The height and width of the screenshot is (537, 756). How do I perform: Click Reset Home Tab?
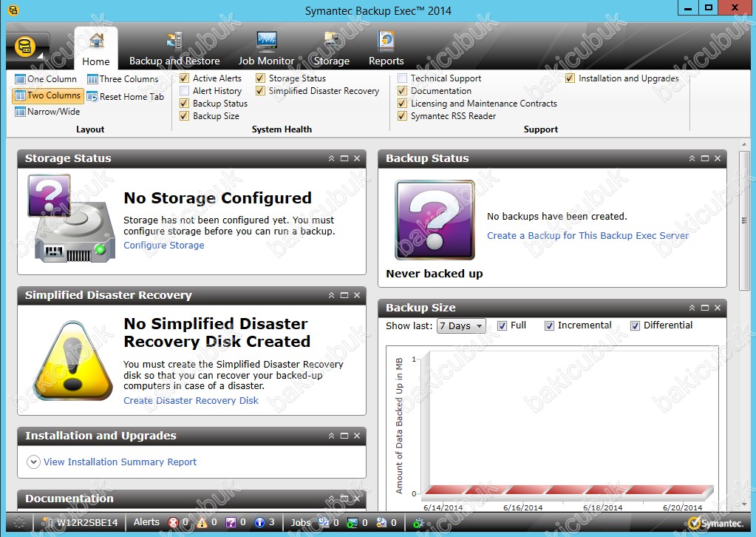pos(126,96)
